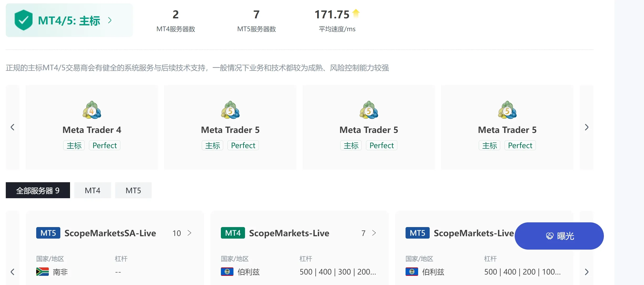Expand the chevron beside MT4/5: 主标
This screenshot has height=285, width=644.
tap(110, 20)
